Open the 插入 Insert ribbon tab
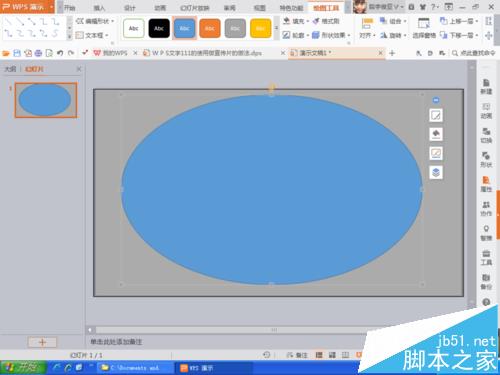 99,8
